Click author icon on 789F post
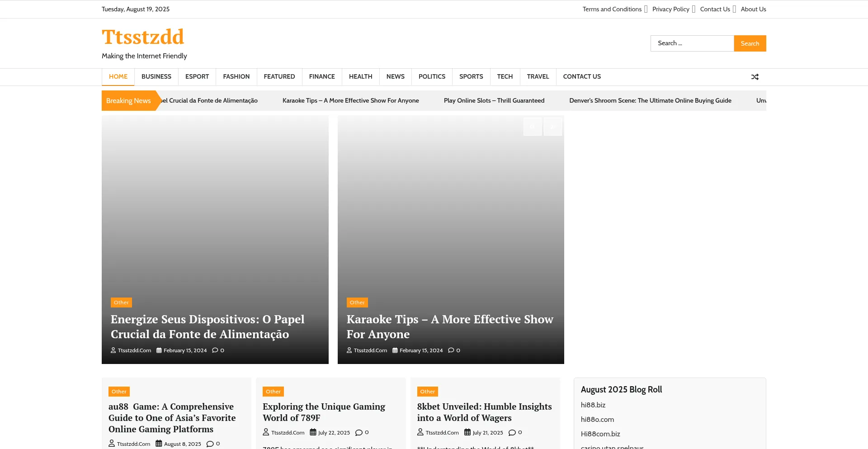Image resolution: width=868 pixels, height=449 pixels. (x=266, y=432)
